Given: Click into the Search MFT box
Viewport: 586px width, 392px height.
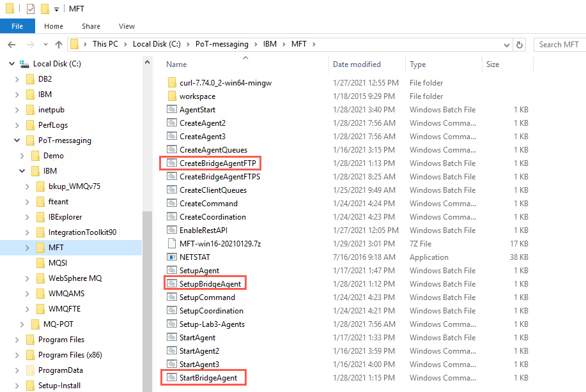Looking at the screenshot, I should (x=559, y=45).
